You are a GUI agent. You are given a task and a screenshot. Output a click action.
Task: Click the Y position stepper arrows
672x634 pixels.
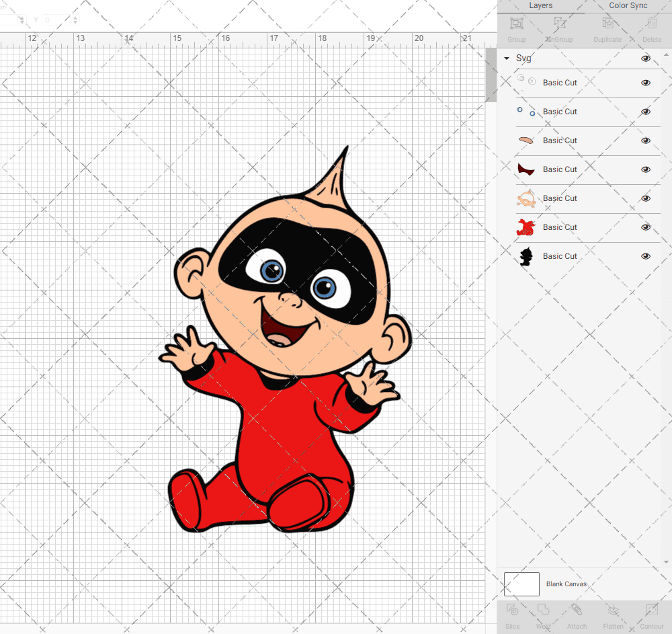pyautogui.click(x=75, y=20)
